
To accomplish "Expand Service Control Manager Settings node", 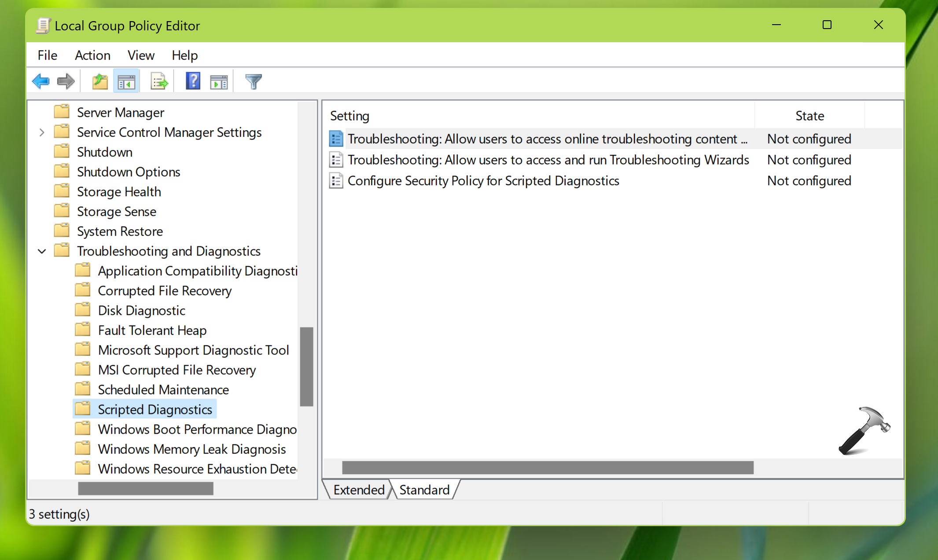I will tap(42, 132).
